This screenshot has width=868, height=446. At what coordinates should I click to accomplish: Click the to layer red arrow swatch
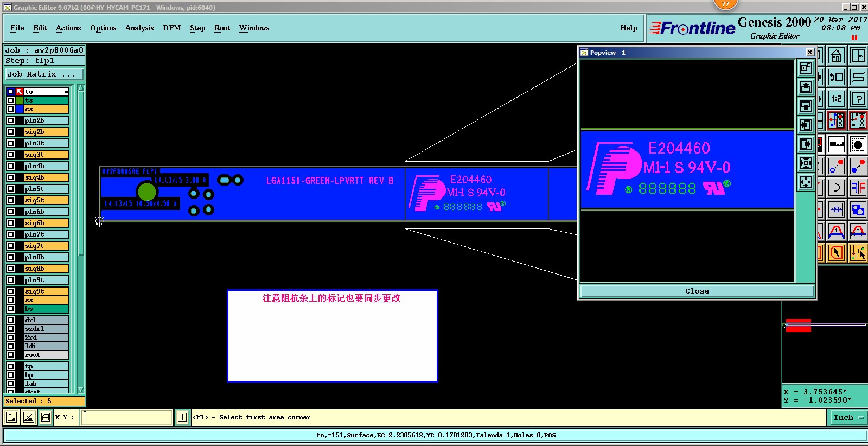pos(20,92)
